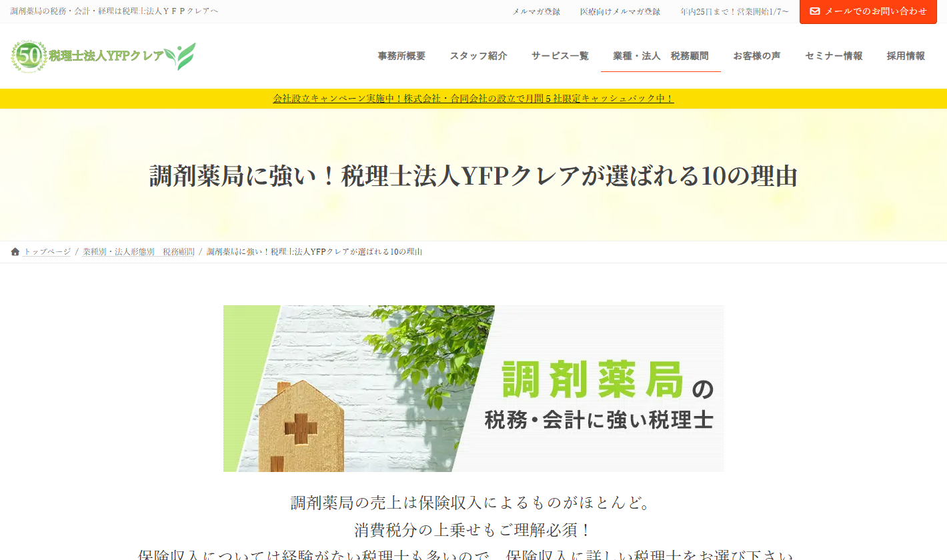Open スタッフ紹介 menu item
Viewport: 947px width, 560px height.
478,56
